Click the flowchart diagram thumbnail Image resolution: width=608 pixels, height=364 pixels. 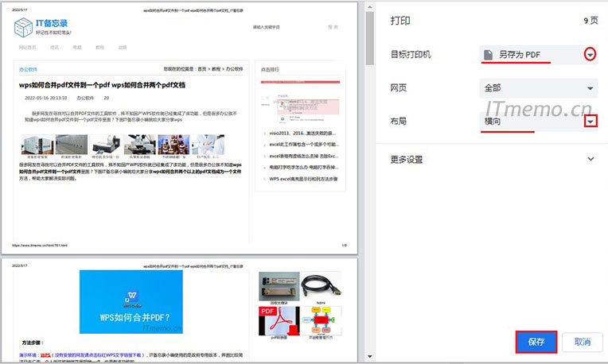click(x=321, y=321)
